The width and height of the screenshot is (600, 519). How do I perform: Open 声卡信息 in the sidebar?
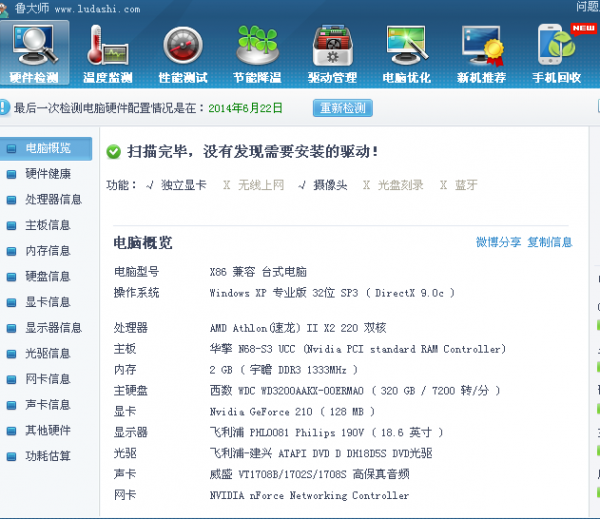[46, 405]
